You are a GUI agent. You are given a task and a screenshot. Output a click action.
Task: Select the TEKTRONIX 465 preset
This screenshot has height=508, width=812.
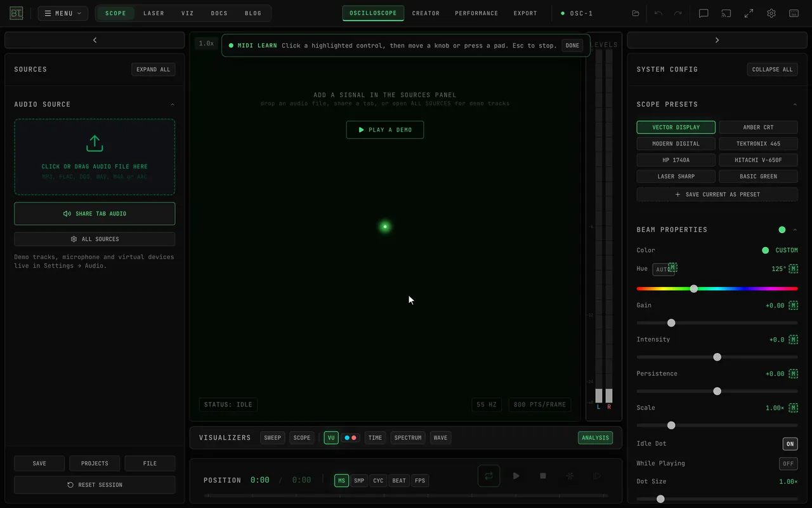pos(758,144)
